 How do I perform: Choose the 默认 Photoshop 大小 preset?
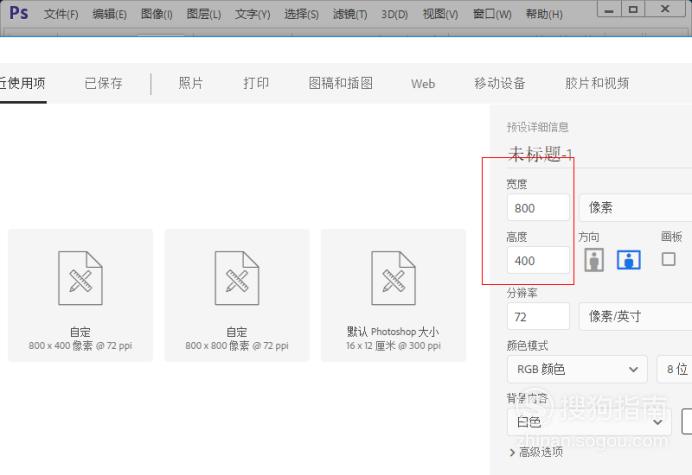click(x=393, y=295)
